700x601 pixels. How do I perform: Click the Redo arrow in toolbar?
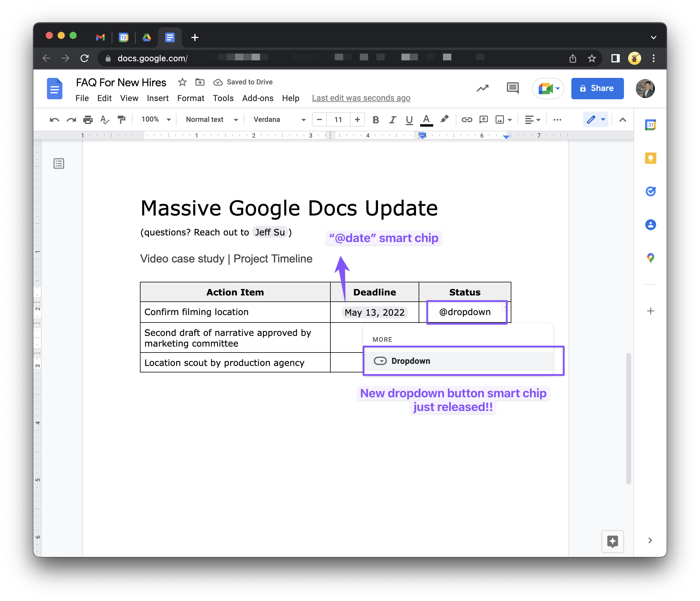point(71,120)
